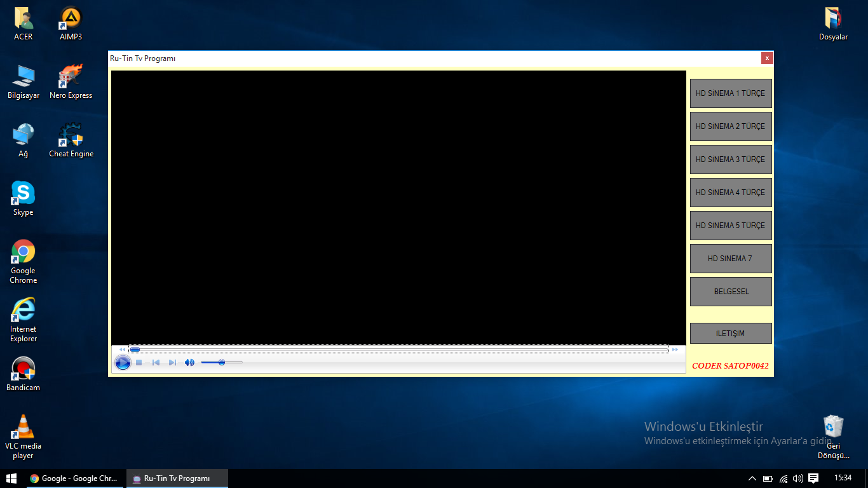
Task: Stop the video with the square Stop button
Action: coord(139,362)
